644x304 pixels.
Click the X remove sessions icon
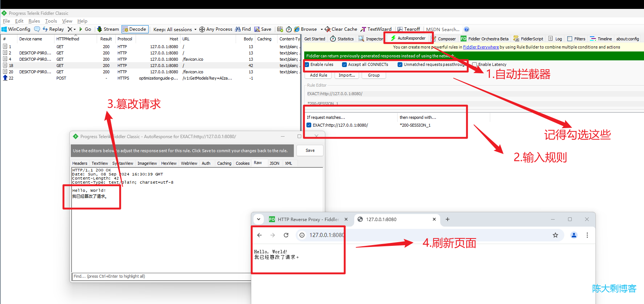click(70, 29)
